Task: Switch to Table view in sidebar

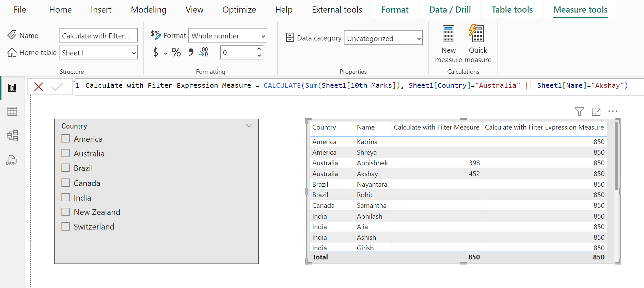Action: coord(12,112)
